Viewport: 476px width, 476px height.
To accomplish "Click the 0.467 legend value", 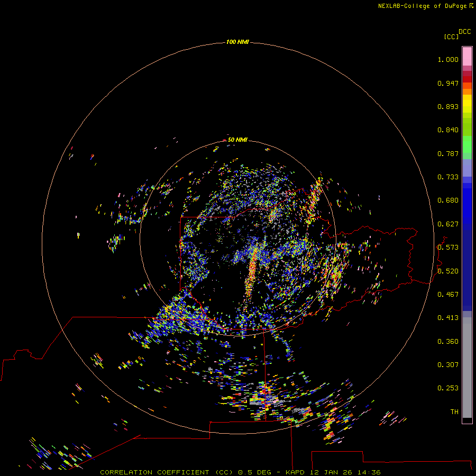I will point(448,295).
